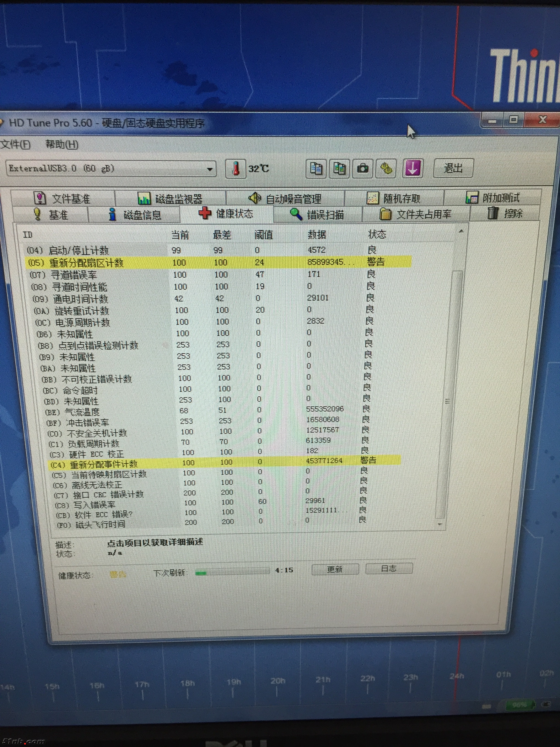Click the ID column header
Screen dimensions: 560x747
27,234
